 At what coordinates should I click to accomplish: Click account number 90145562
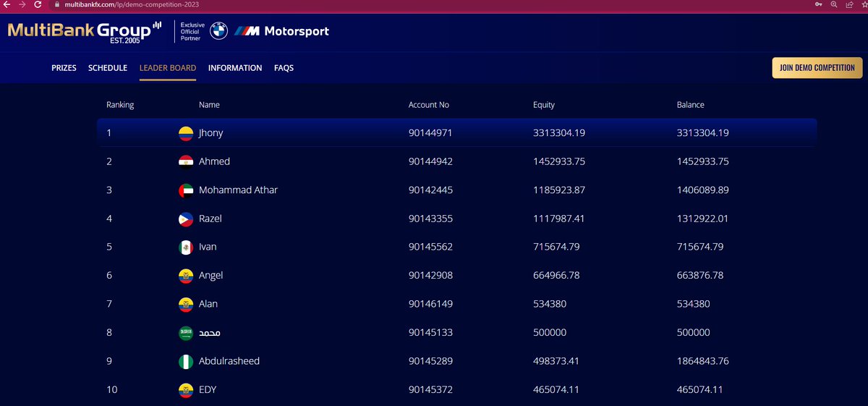(x=430, y=248)
